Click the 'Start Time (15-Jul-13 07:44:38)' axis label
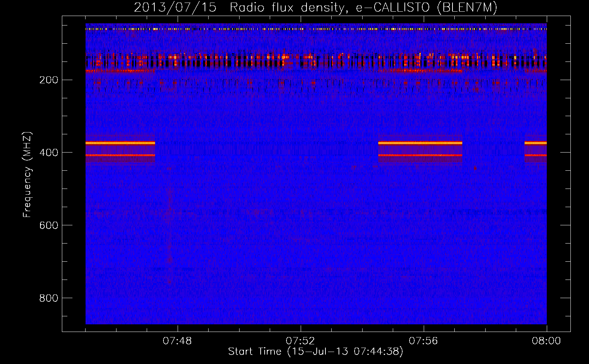 coord(316,352)
